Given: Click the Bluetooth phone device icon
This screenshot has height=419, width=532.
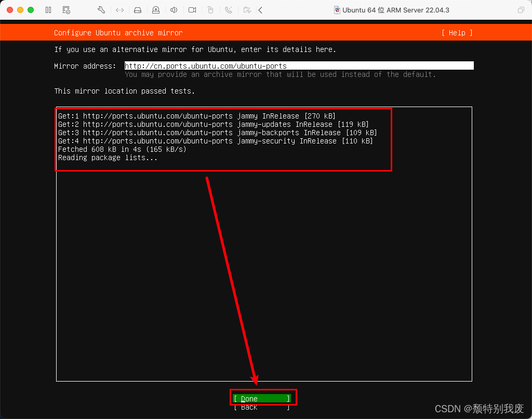Looking at the screenshot, I should point(229,10).
